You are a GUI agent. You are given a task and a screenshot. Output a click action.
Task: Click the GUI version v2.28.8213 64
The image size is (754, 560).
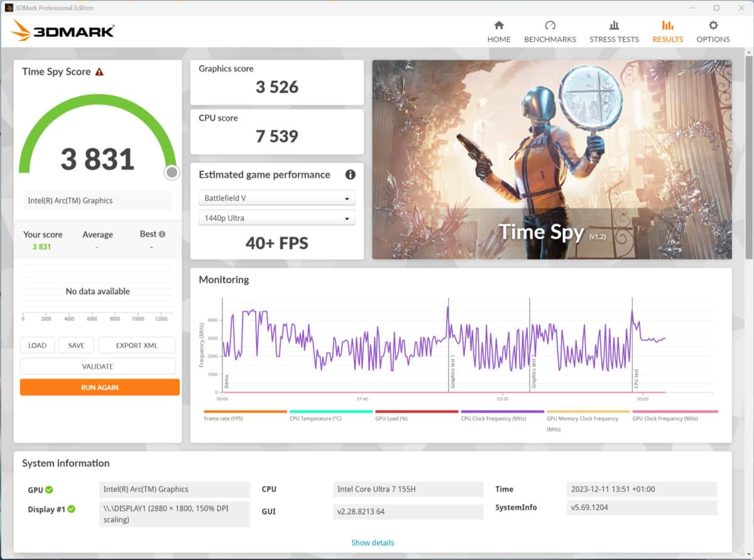408,512
